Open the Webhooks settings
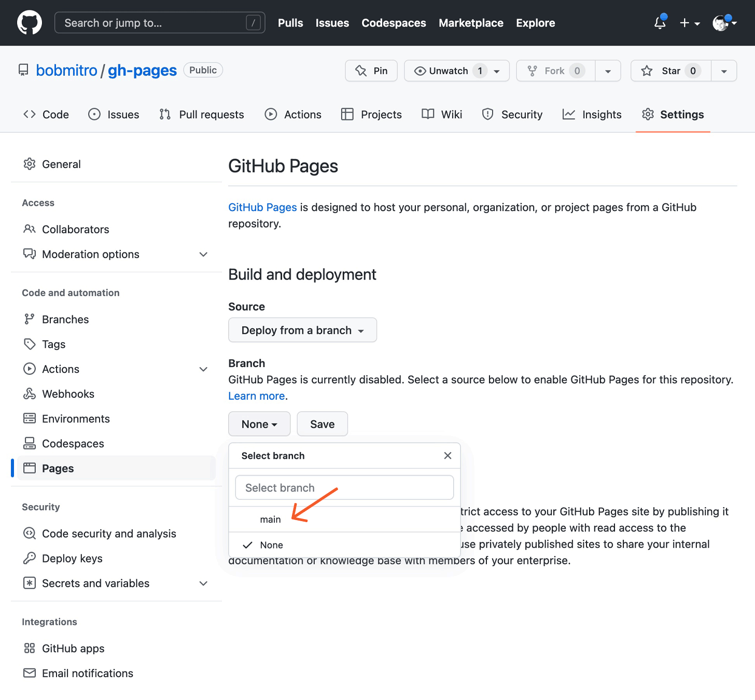Screen dimensions: 755x700 (x=68, y=394)
